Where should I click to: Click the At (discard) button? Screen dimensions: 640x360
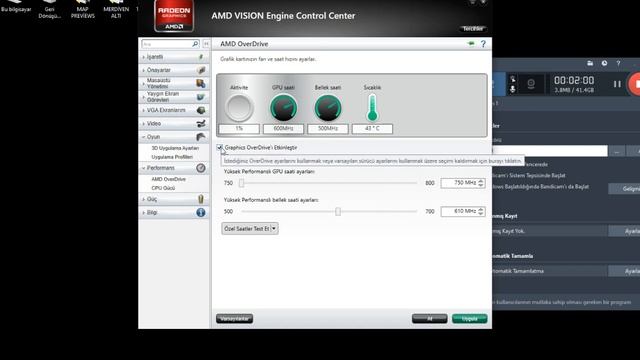click(429, 318)
